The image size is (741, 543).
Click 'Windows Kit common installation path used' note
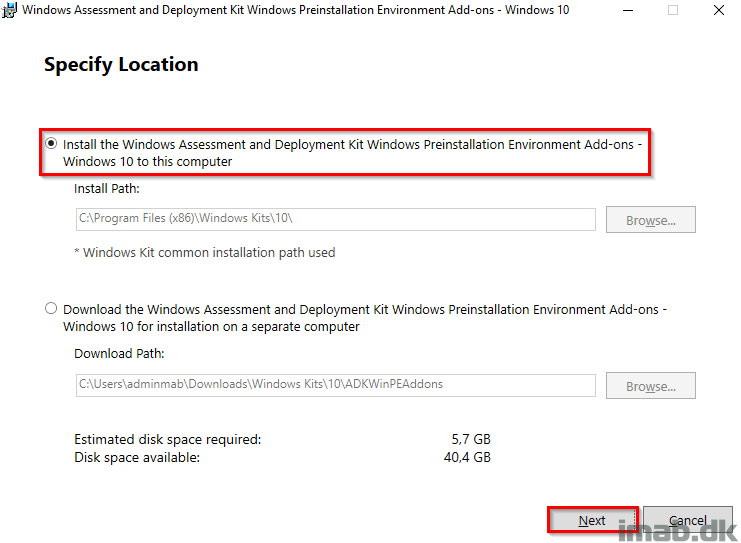tap(205, 252)
